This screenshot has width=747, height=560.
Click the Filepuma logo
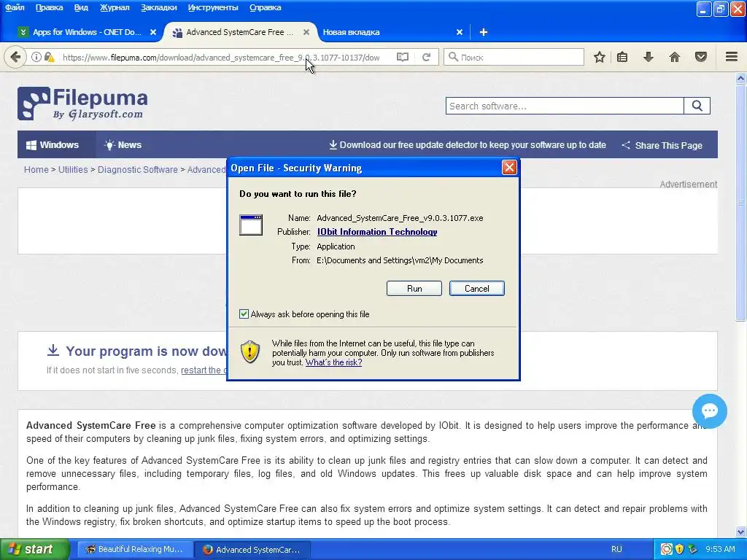[x=83, y=104]
